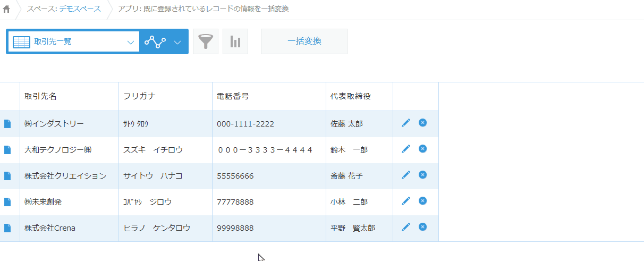Delete the 大和テクノロジー㈱ record
The image size is (644, 261).
pyautogui.click(x=422, y=149)
